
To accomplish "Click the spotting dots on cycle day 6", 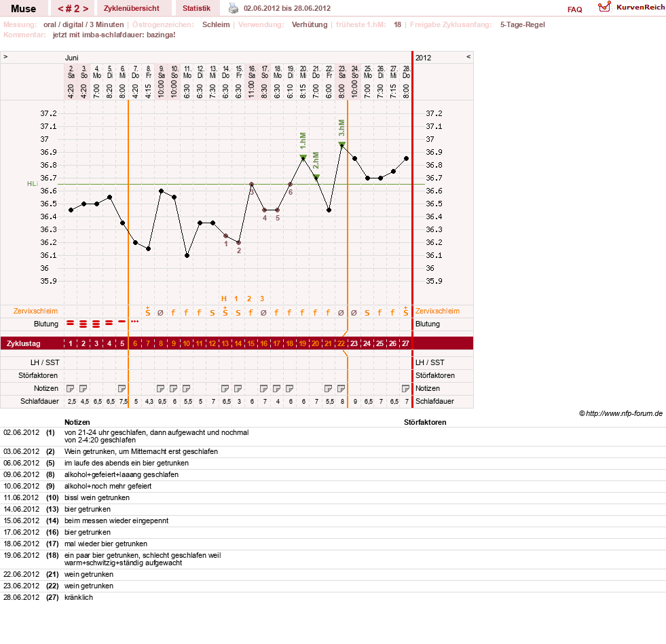I will [135, 322].
